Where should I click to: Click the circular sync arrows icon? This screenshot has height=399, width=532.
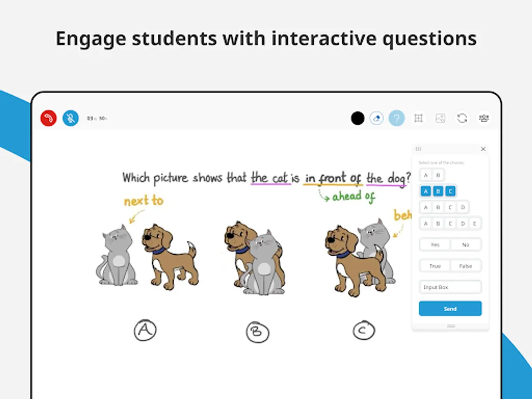462,118
